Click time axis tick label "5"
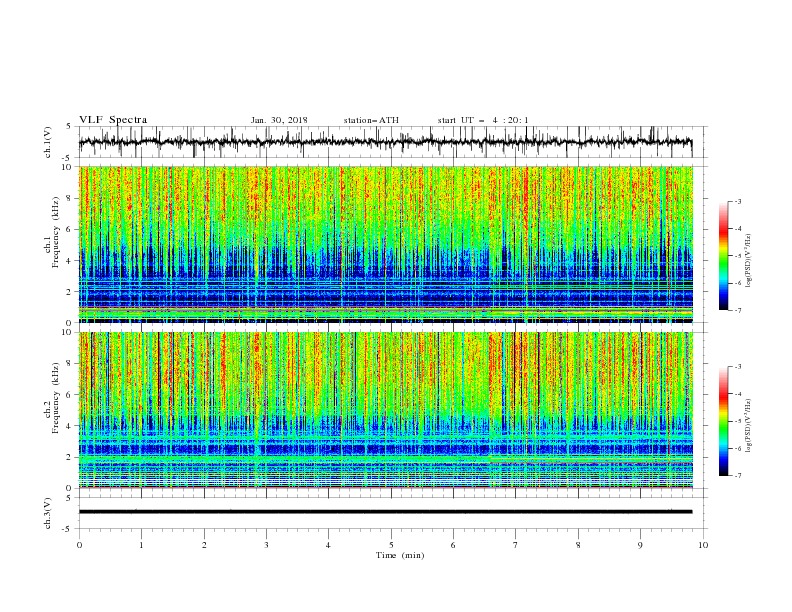This screenshot has width=792, height=612. [x=391, y=545]
